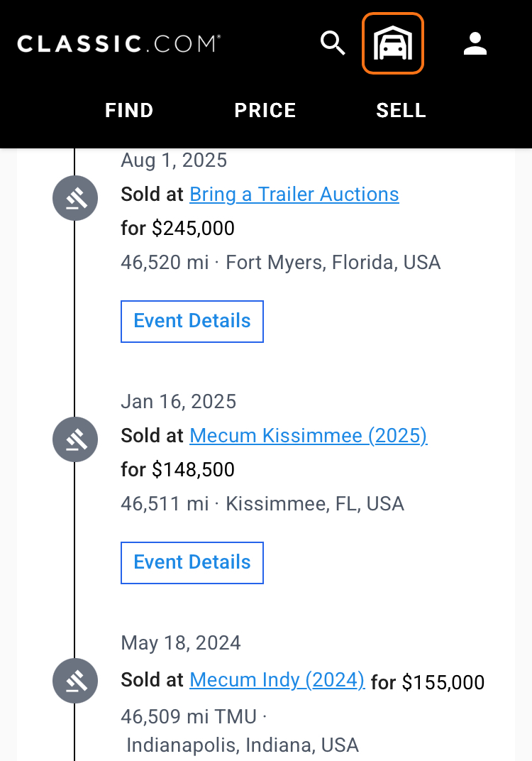
Task: View Event Details for the $245,000 sale
Action: click(x=192, y=322)
